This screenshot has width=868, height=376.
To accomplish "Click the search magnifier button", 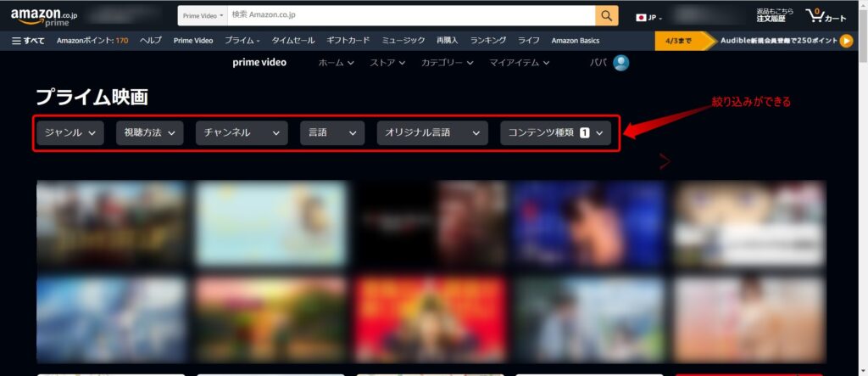I will click(607, 15).
